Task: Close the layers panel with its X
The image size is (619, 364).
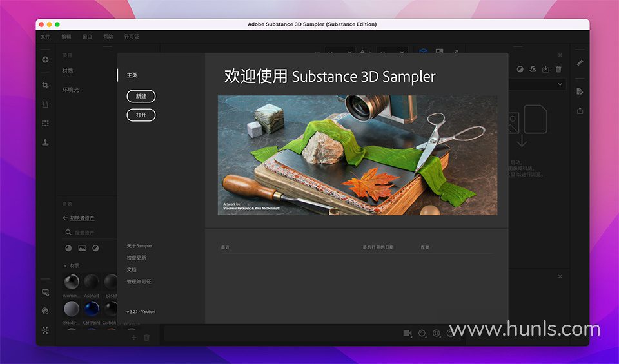Action: 560,55
